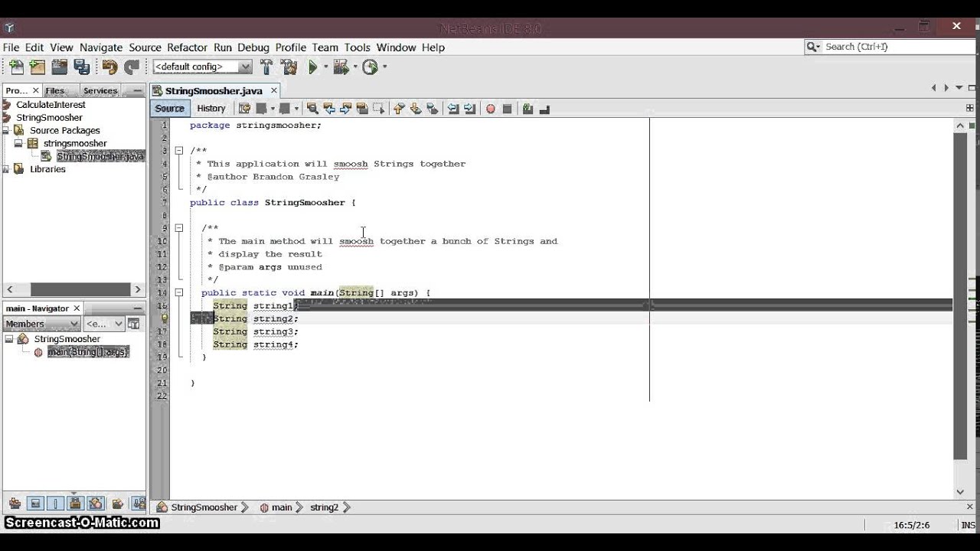Toggle Show Inherited Members in Navigator
Image resolution: width=980 pixels, height=551 pixels.
15,504
